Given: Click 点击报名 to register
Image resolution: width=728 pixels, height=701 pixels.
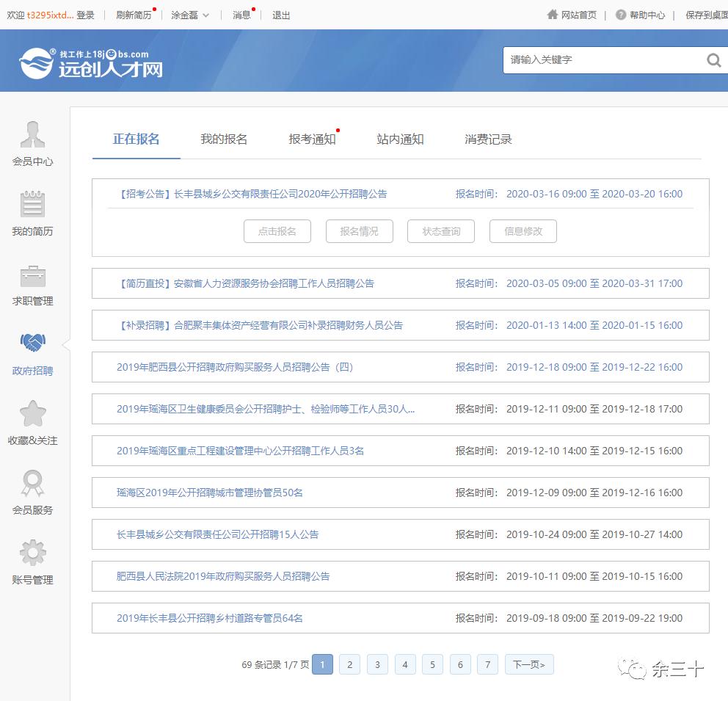Looking at the screenshot, I should point(277,230).
